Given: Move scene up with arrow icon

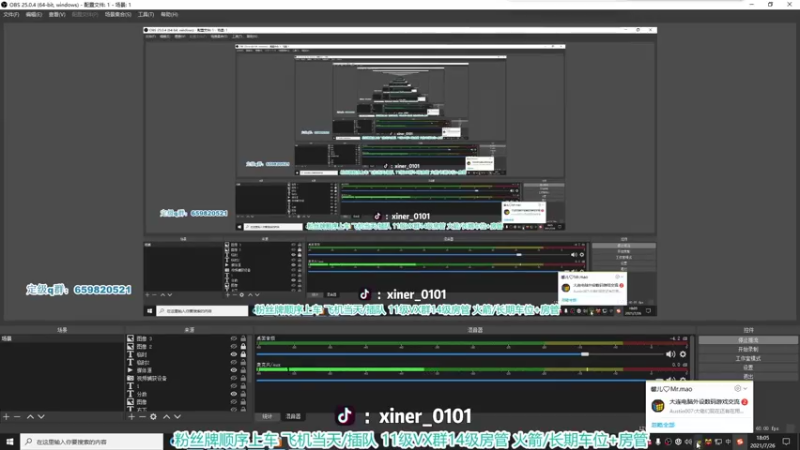Looking at the screenshot, I should pos(30,417).
